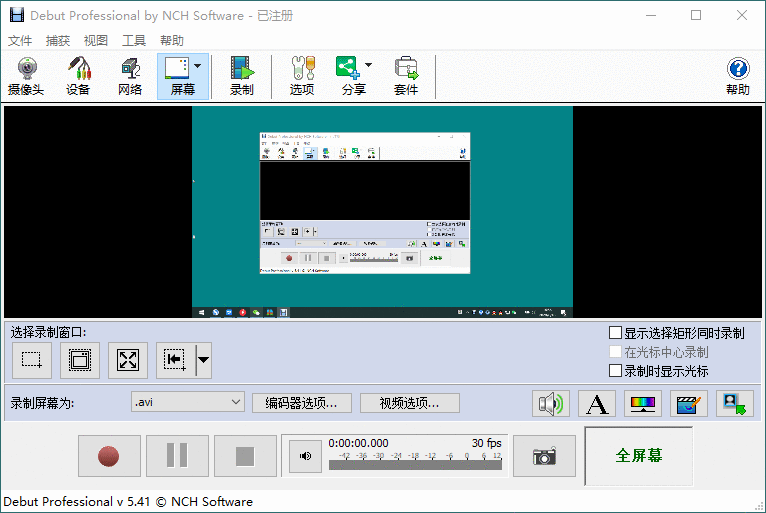Click the 全屏幕 button

638,456
